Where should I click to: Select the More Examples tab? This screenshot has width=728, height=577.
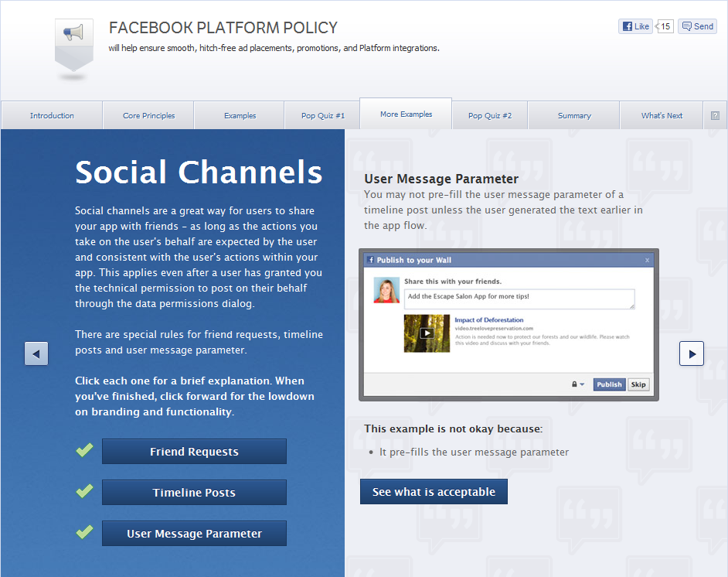[x=406, y=114]
